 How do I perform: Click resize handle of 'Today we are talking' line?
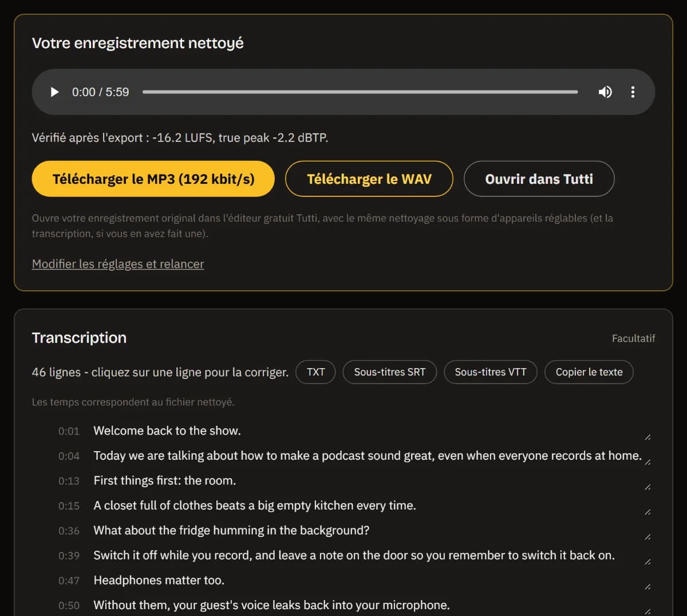click(647, 462)
